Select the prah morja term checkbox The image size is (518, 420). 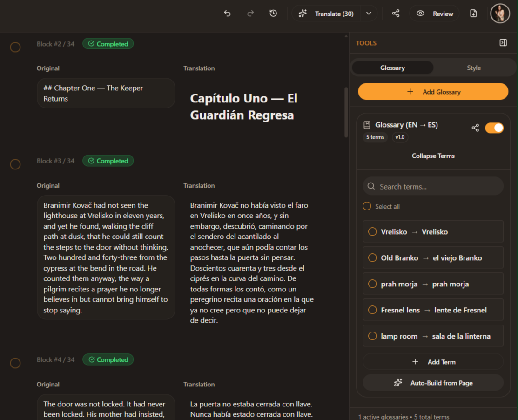[x=372, y=284]
